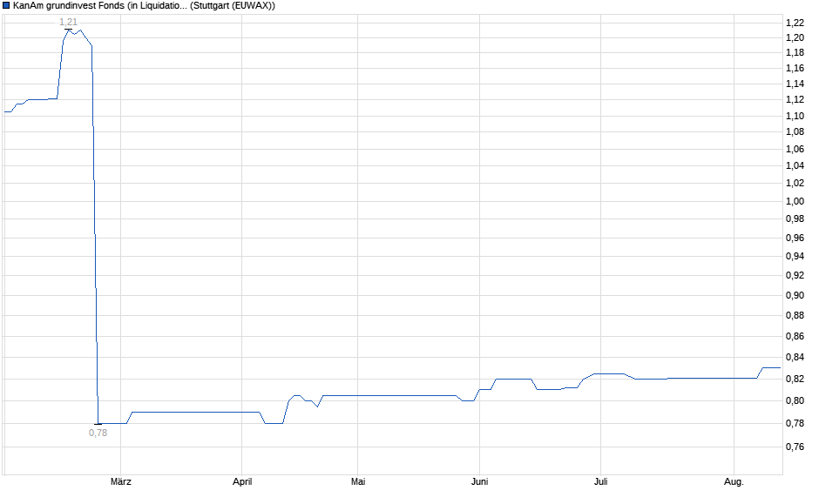Click the 0,94 price axis value
The width and height of the screenshot is (819, 504).
pos(795,256)
